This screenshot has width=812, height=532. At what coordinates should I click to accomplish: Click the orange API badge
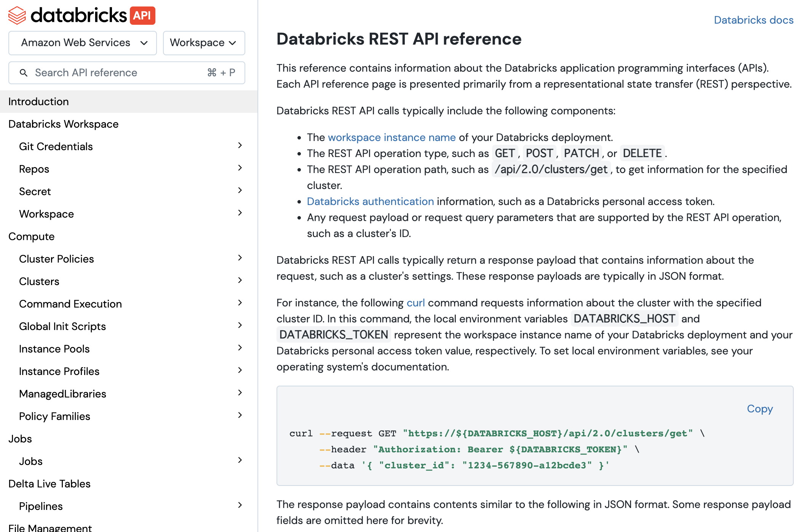pyautogui.click(x=143, y=15)
